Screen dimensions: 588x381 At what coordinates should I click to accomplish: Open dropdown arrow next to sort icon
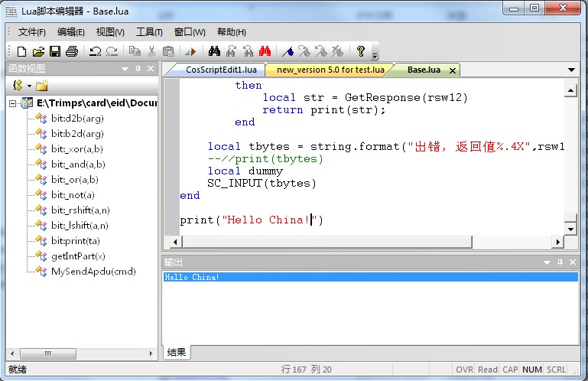click(29, 86)
